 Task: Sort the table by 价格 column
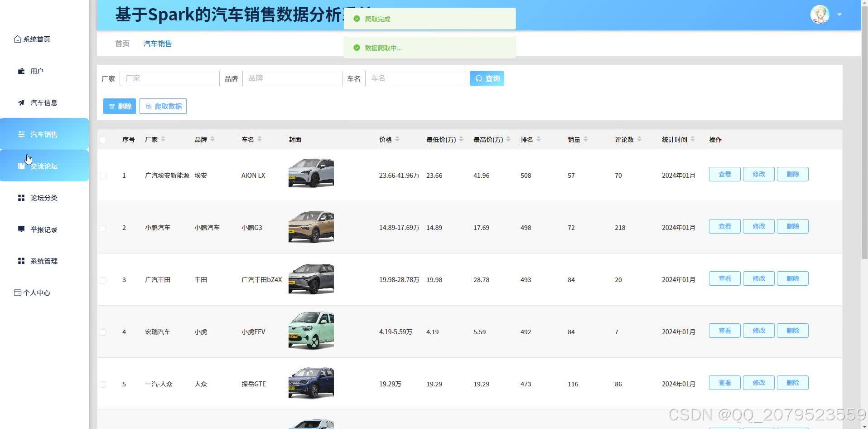pyautogui.click(x=397, y=139)
